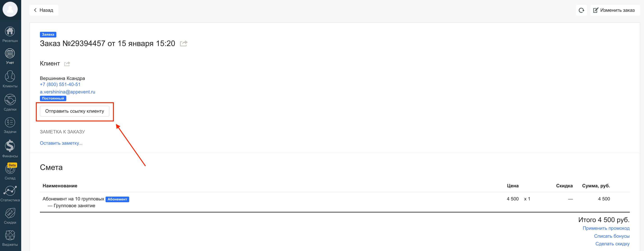Open the Учет calendar section

[x=10, y=56]
